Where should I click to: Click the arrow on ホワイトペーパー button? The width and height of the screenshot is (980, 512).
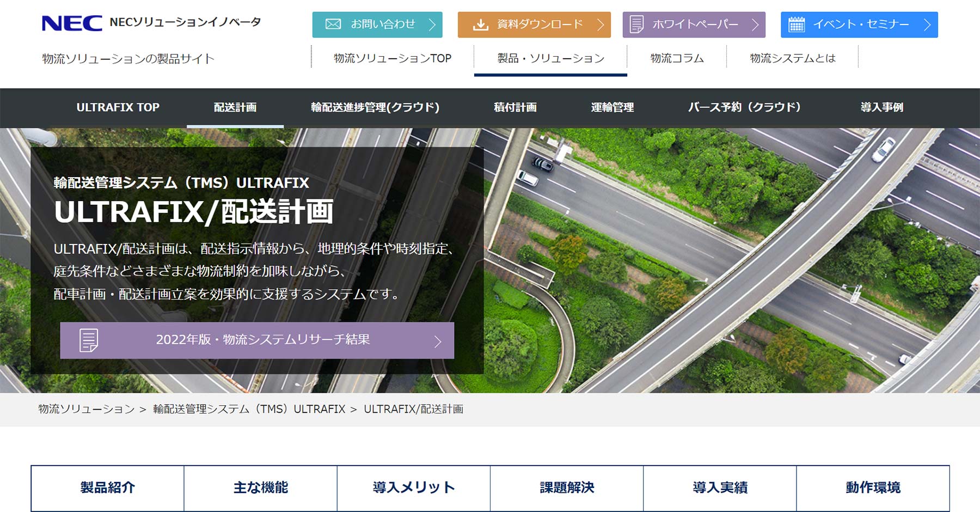(755, 25)
